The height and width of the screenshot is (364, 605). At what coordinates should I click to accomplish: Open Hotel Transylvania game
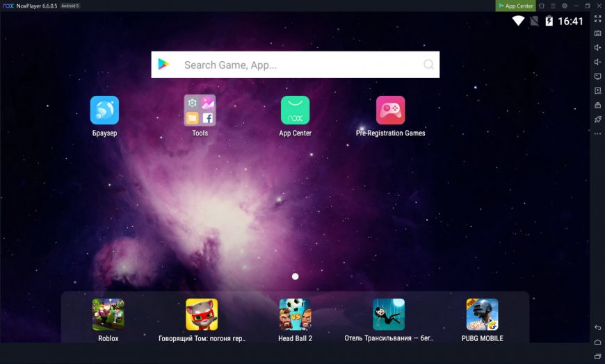tap(389, 315)
